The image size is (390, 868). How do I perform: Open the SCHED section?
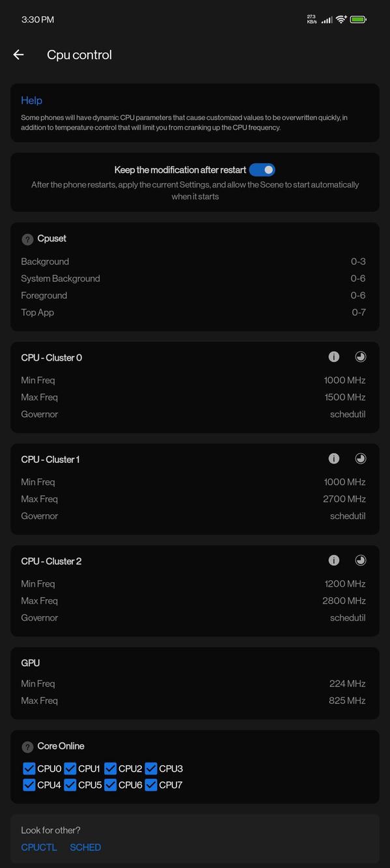85,847
